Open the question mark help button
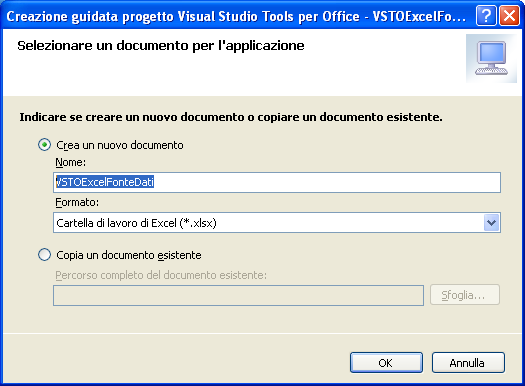 [x=486, y=15]
